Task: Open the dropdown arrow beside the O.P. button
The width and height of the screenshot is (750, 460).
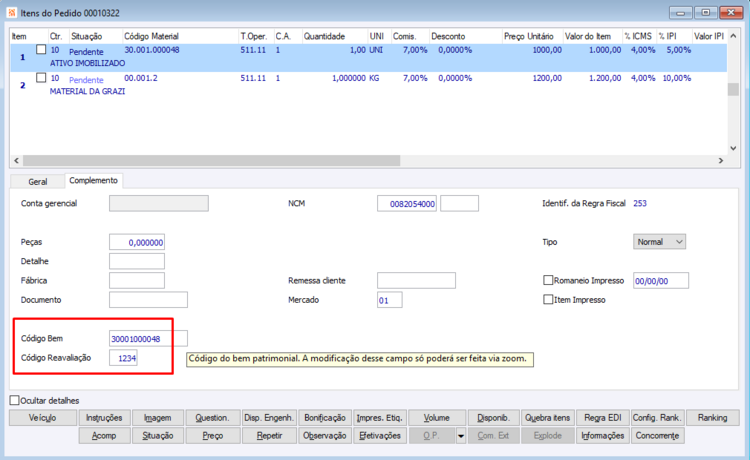Action: point(461,436)
